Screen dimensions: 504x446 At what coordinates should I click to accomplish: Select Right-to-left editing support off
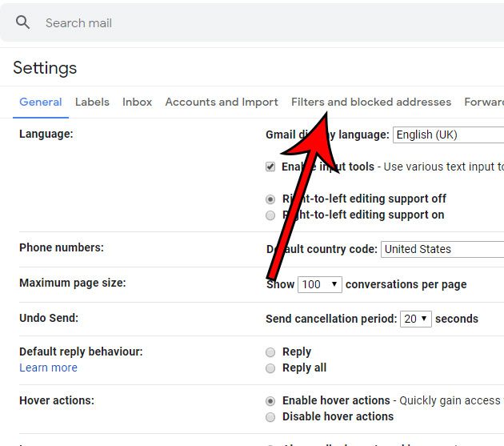[270, 199]
